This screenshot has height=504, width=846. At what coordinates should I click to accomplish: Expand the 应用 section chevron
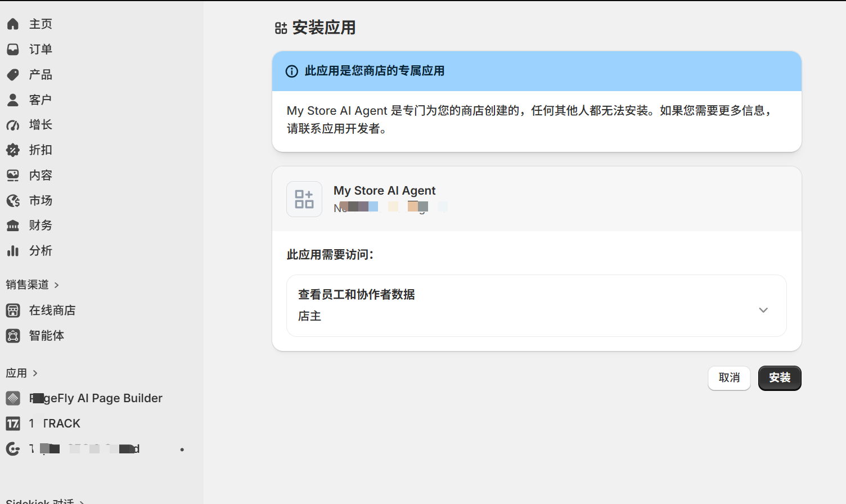35,373
